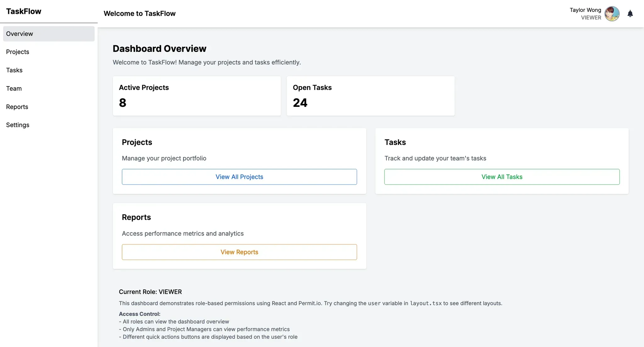The image size is (644, 347).
Task: Click the VIEWER role label in the header
Action: click(x=591, y=18)
